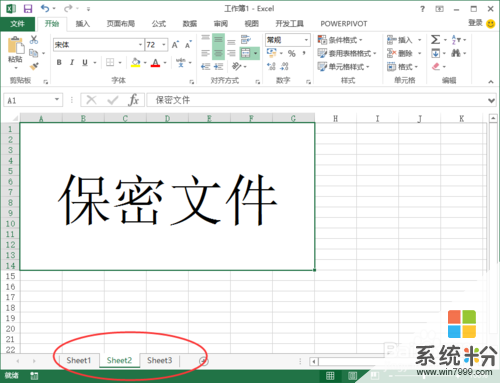Toggle Align Right alignment
This screenshot has height=383, width=500.
pyautogui.click(x=231, y=53)
